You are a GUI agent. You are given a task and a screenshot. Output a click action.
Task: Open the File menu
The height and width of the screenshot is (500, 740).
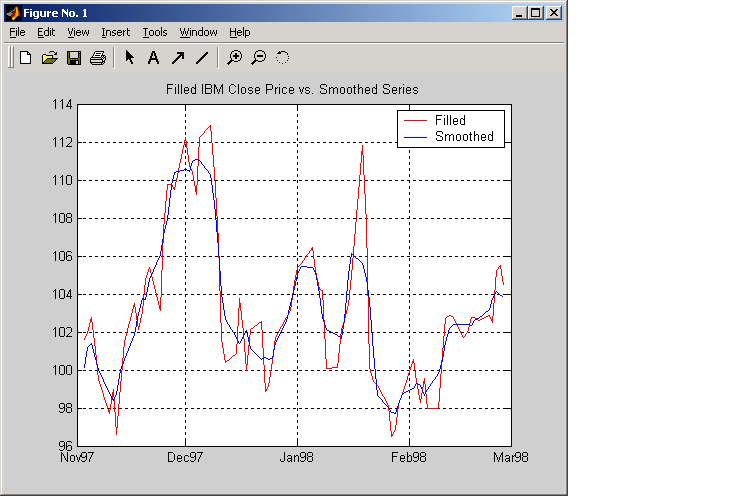[17, 32]
